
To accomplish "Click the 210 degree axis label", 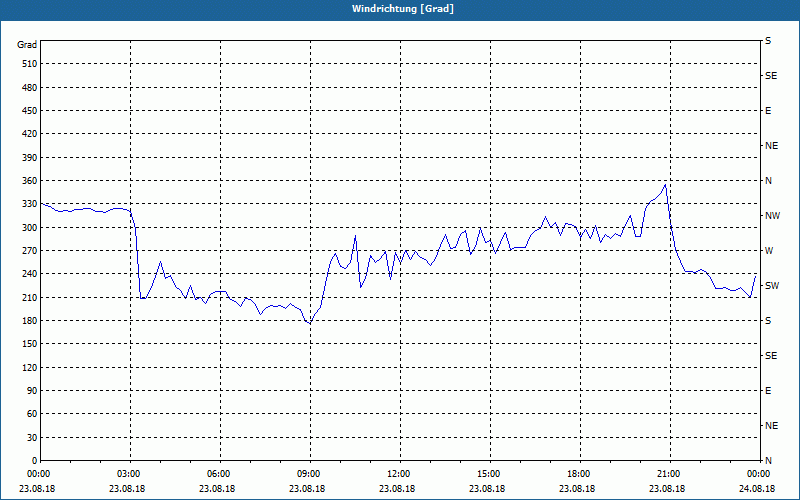I will coord(30,297).
